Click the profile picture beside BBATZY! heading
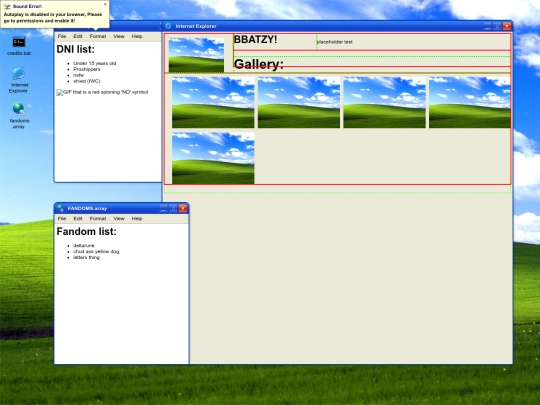Image resolution: width=540 pixels, height=405 pixels. [196, 55]
